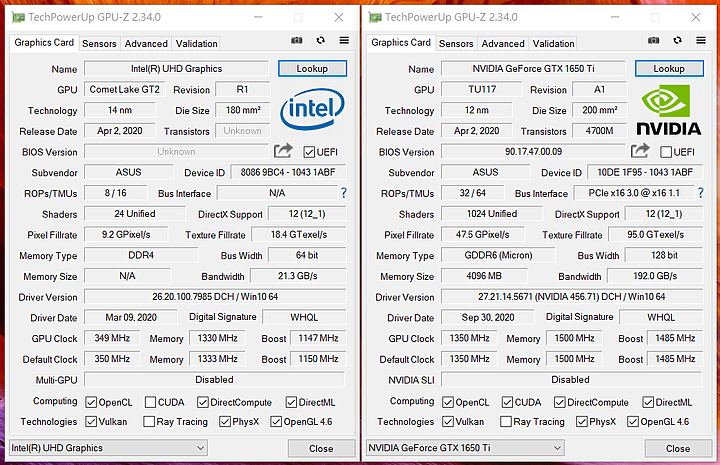Click the Intel logo
720x465 pixels.
[x=312, y=109]
